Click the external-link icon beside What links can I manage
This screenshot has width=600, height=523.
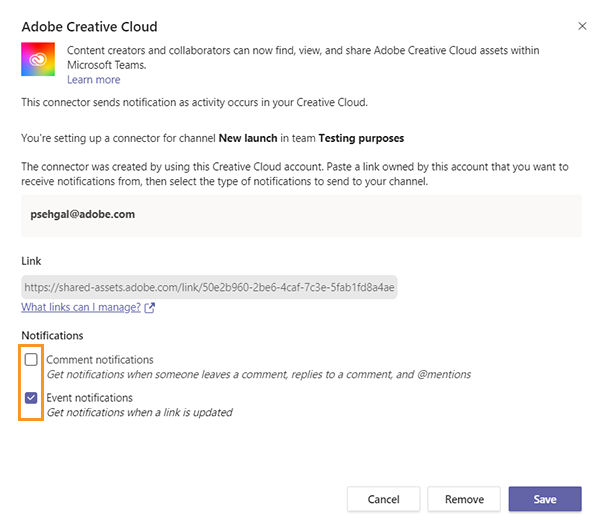click(x=150, y=308)
